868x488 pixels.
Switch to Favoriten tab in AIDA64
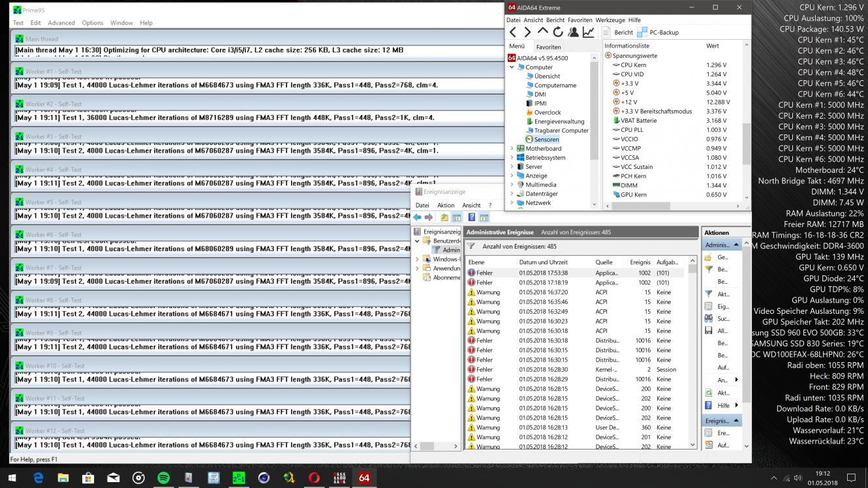(548, 47)
